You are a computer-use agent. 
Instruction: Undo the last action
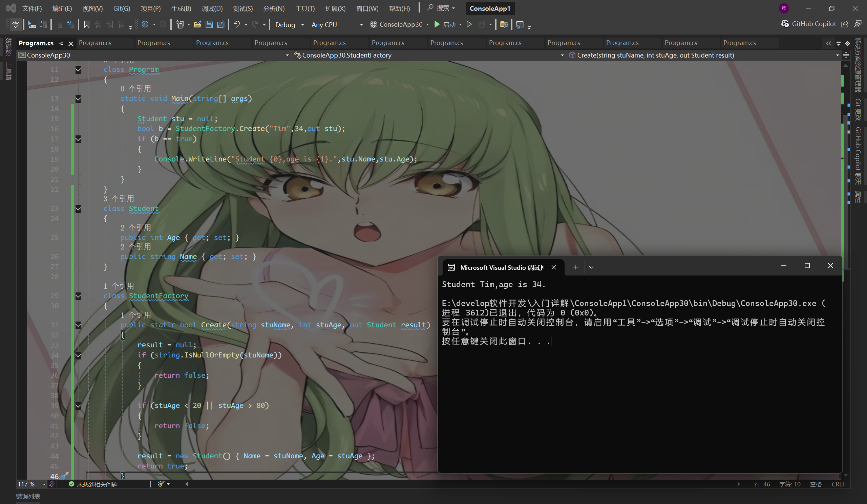237,24
